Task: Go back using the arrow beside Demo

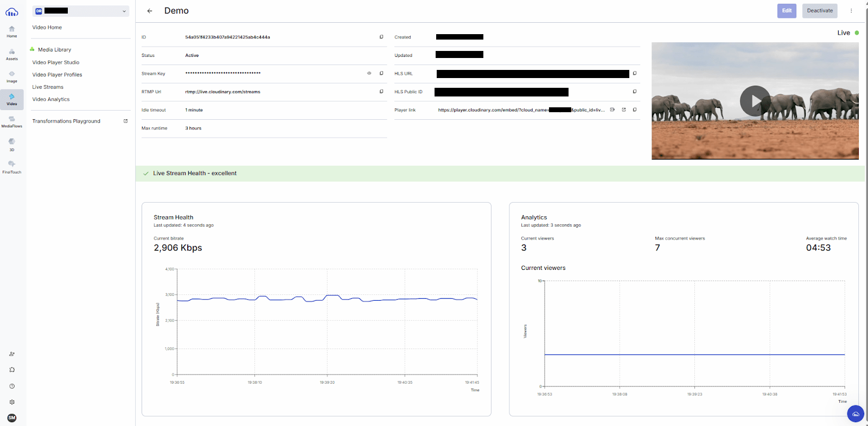Action: pyautogui.click(x=150, y=11)
